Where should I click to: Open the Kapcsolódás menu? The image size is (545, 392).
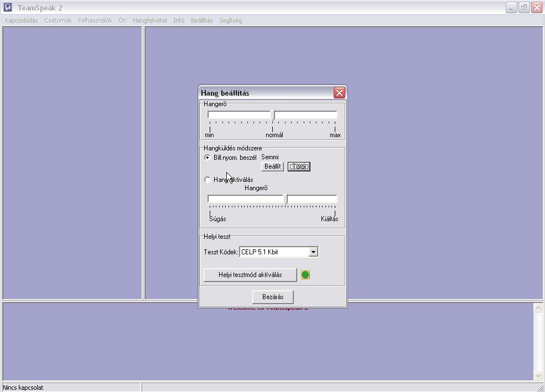click(x=22, y=20)
